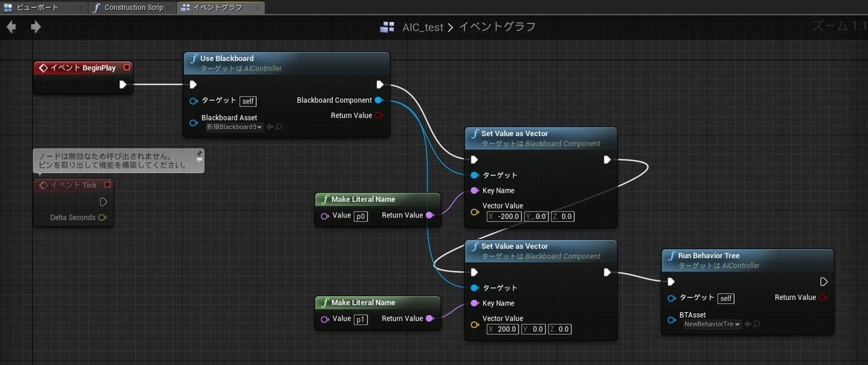868x365 pixels.
Task: Click the BeginPlay exec output pin
Action: click(123, 85)
